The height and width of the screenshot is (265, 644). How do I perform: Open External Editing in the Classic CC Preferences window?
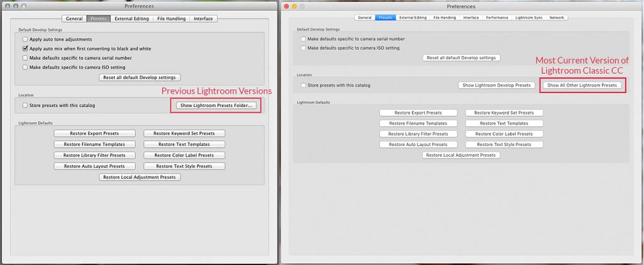(x=413, y=18)
